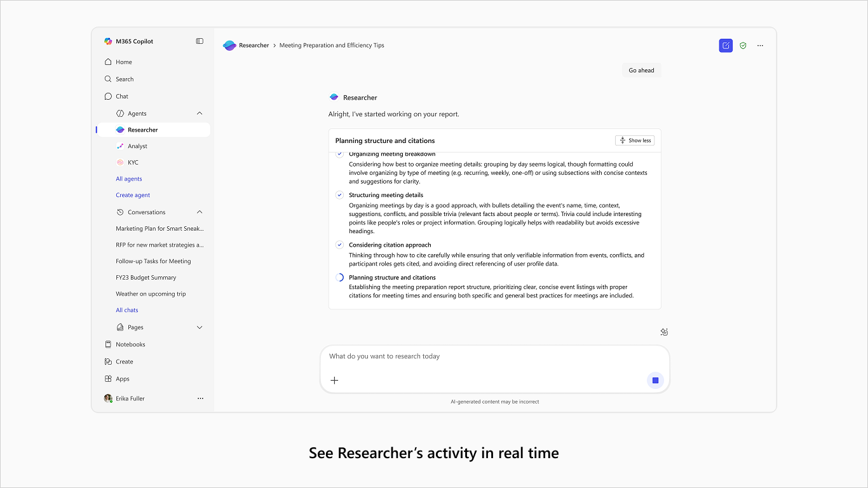Click the Notebooks icon
This screenshot has height=488, width=868.
(x=108, y=344)
